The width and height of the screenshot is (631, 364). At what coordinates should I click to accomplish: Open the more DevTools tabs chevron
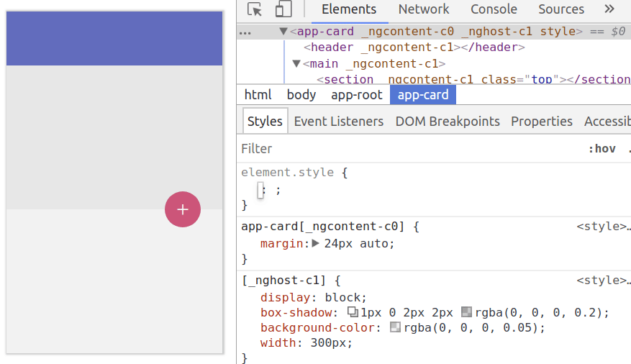click(609, 9)
